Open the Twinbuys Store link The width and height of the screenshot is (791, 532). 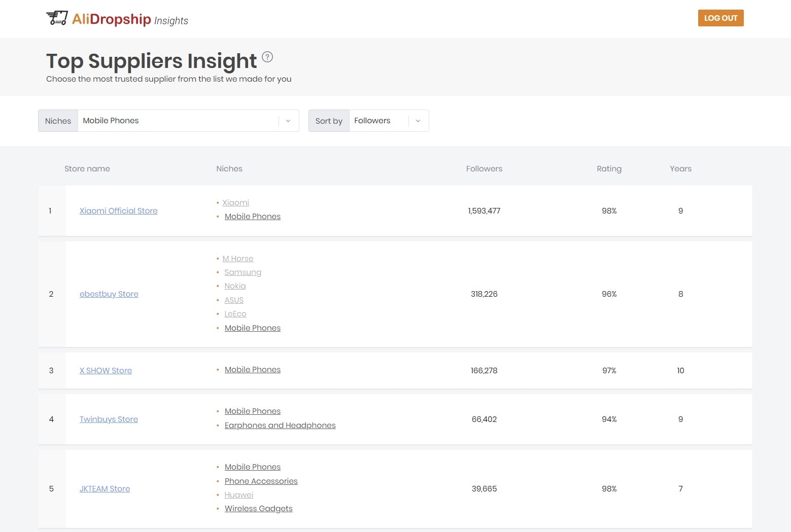109,419
